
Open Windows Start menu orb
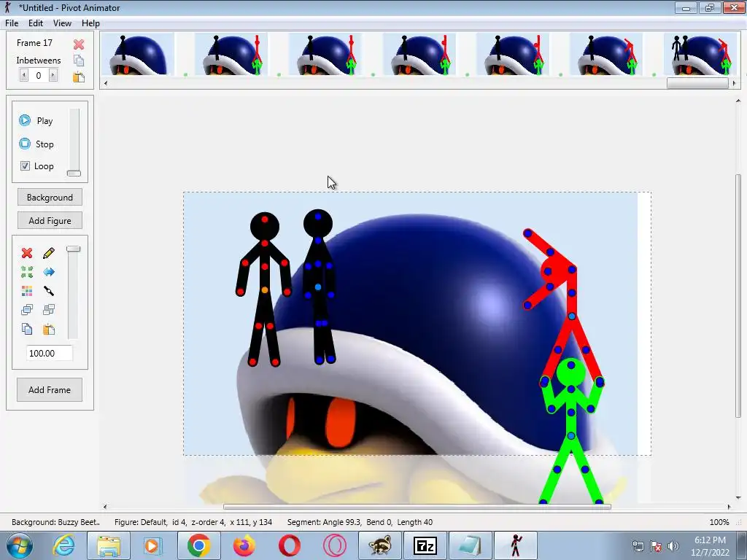tap(20, 545)
